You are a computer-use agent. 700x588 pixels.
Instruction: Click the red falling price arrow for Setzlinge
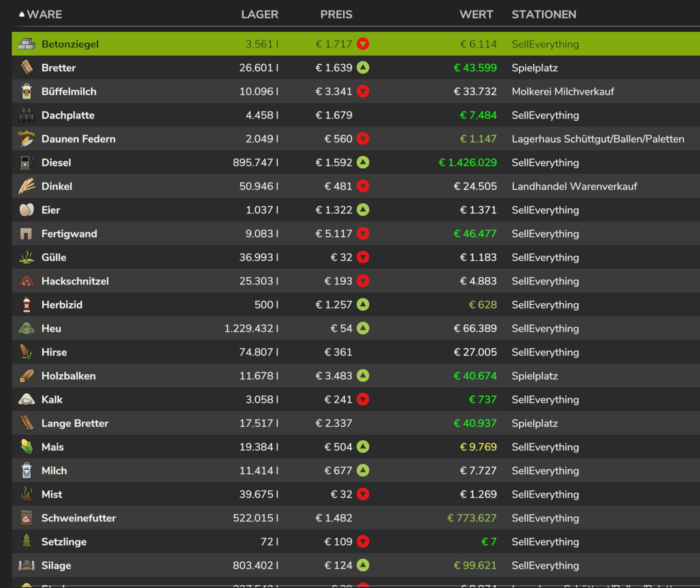363,542
